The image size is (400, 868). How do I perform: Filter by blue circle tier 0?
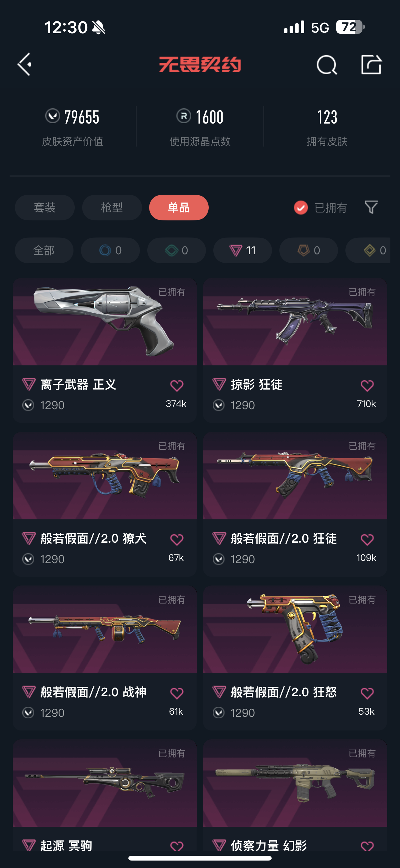pos(110,250)
